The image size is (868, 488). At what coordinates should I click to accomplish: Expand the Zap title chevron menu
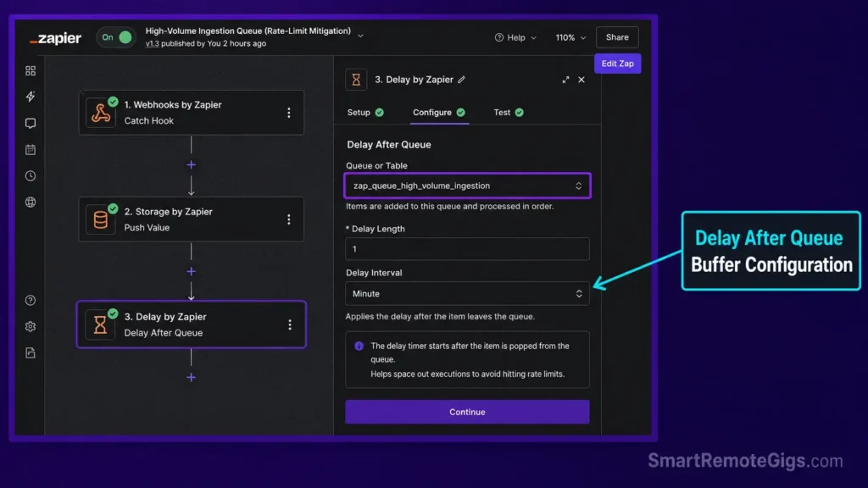point(360,36)
